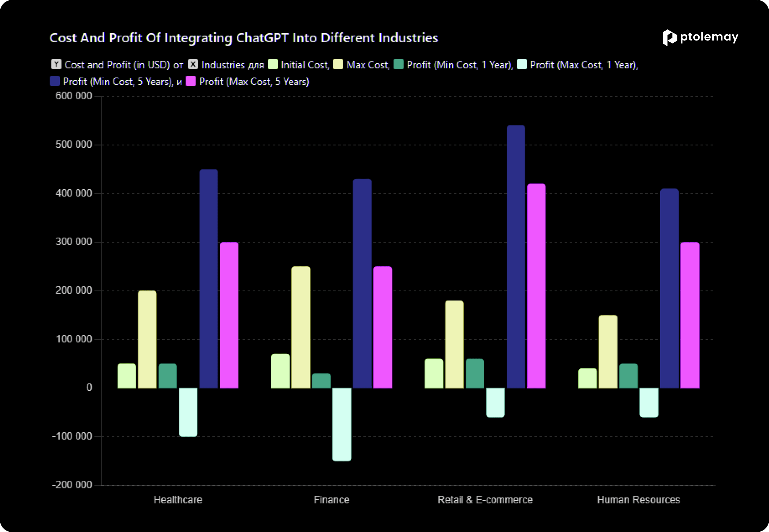Select the Retail & E-commerce Initial Cost bar
Image resolution: width=769 pixels, height=532 pixels.
(434, 374)
